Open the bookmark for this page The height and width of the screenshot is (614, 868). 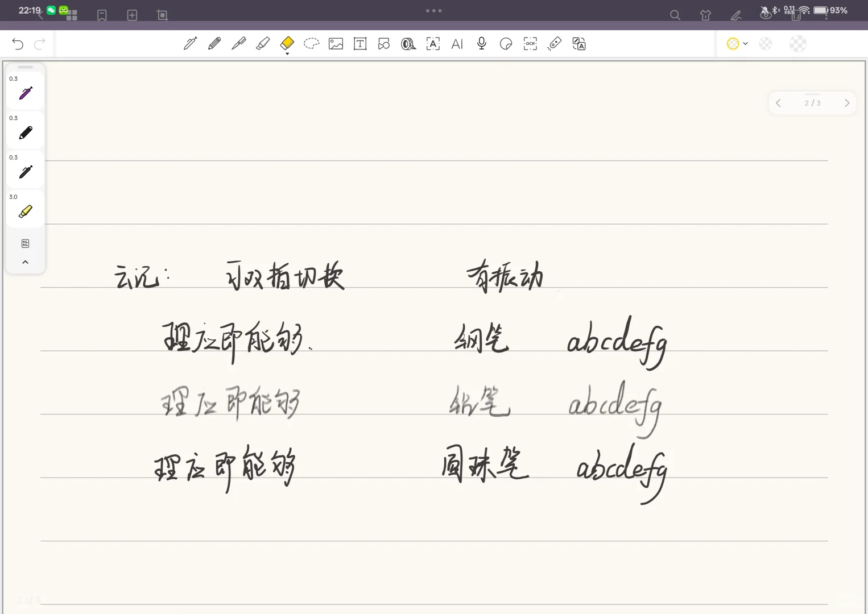point(102,15)
